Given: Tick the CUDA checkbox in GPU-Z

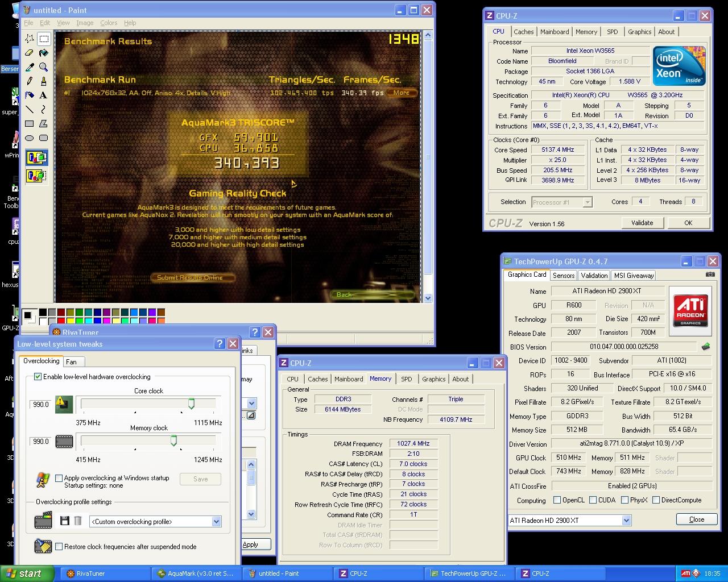Looking at the screenshot, I should (x=593, y=500).
